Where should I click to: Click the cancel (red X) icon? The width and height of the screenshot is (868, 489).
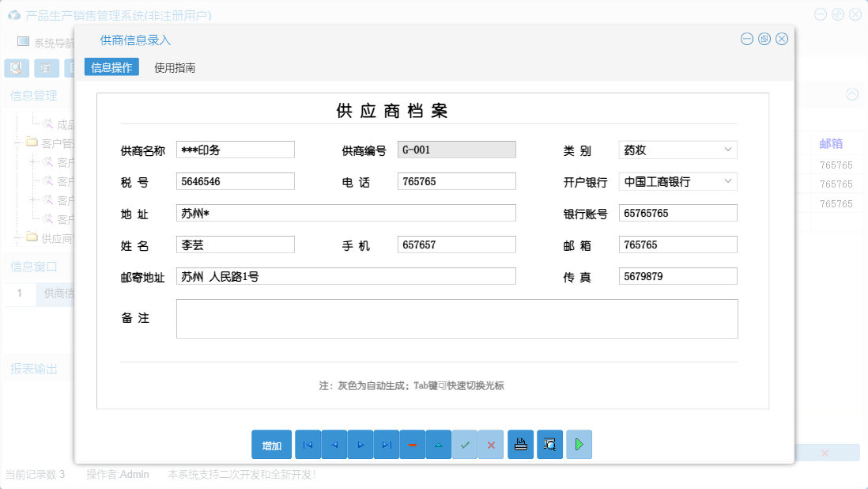coord(491,444)
